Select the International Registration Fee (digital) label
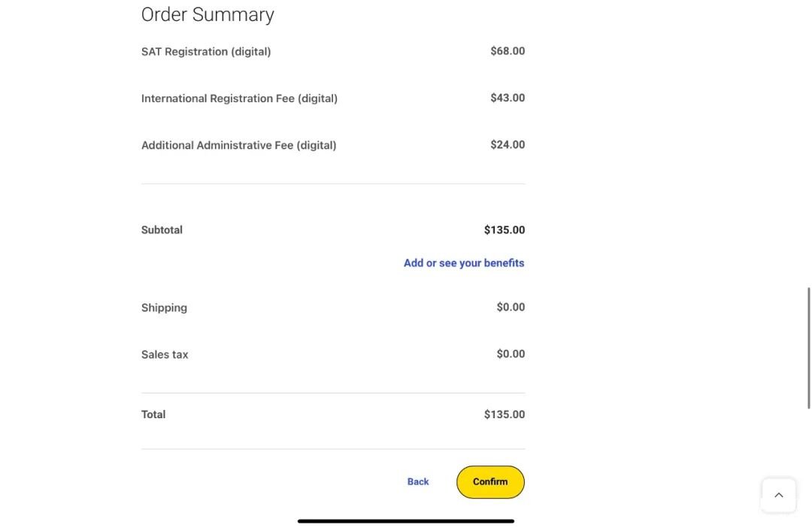The width and height of the screenshot is (812, 528). (239, 99)
